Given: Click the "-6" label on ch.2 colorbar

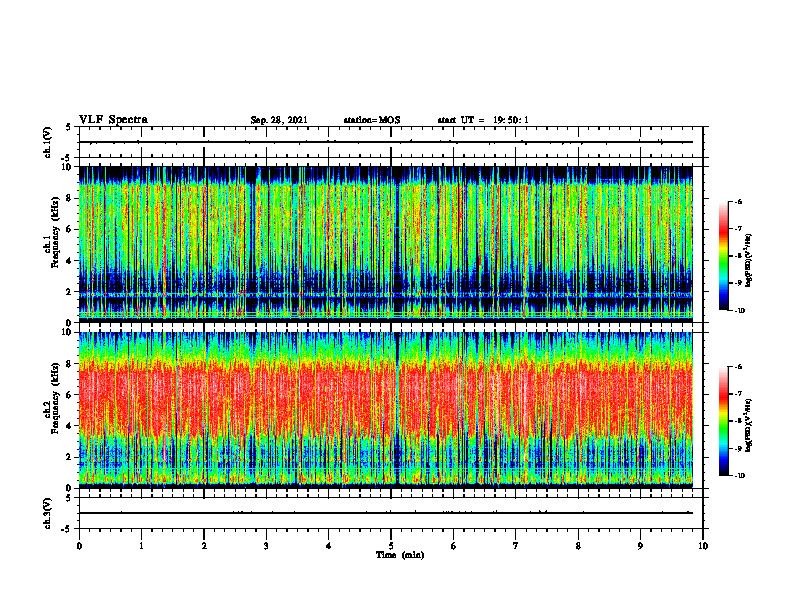Looking at the screenshot, I should click(738, 367).
